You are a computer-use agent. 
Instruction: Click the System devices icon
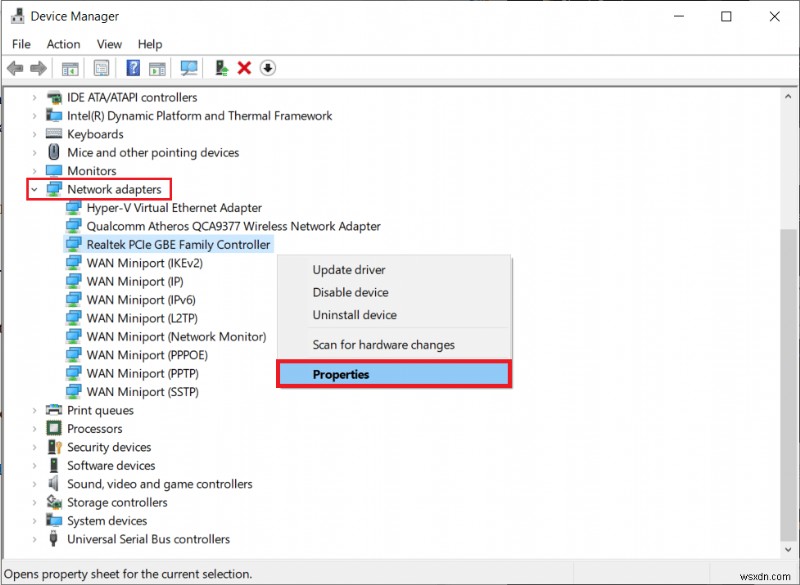click(x=54, y=520)
